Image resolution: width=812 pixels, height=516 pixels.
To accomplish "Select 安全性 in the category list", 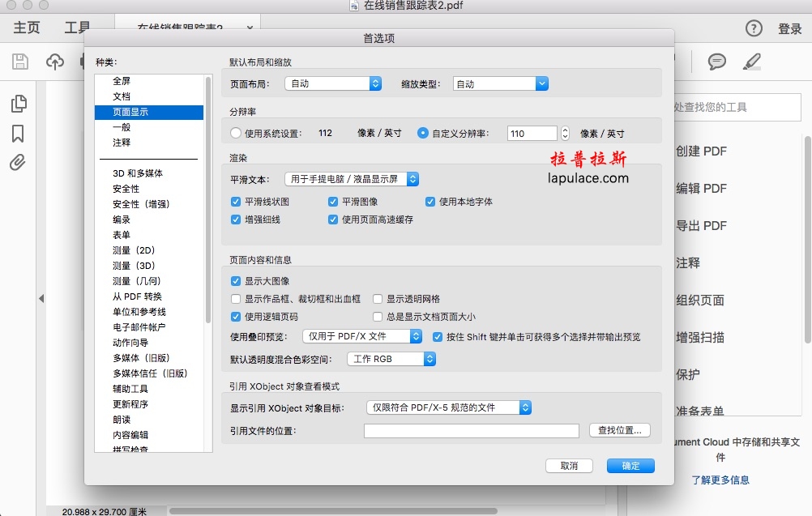I will coord(126,189).
